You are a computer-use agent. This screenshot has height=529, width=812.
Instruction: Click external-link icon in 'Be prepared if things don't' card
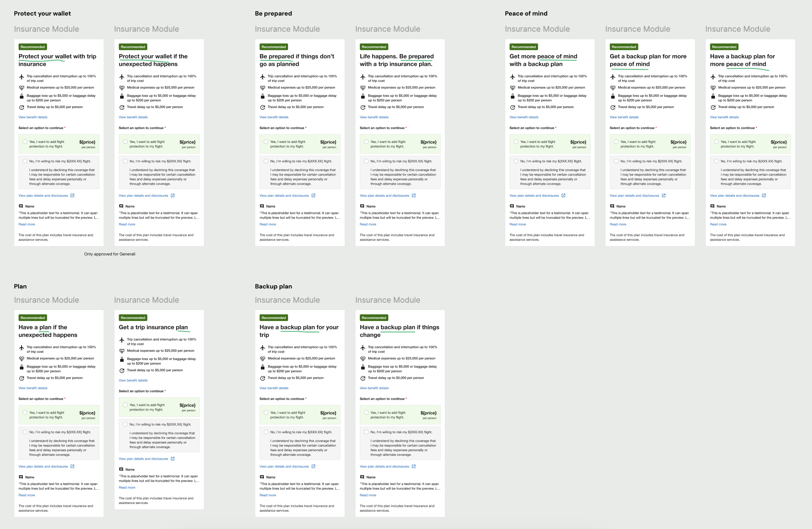pyautogui.click(x=313, y=195)
